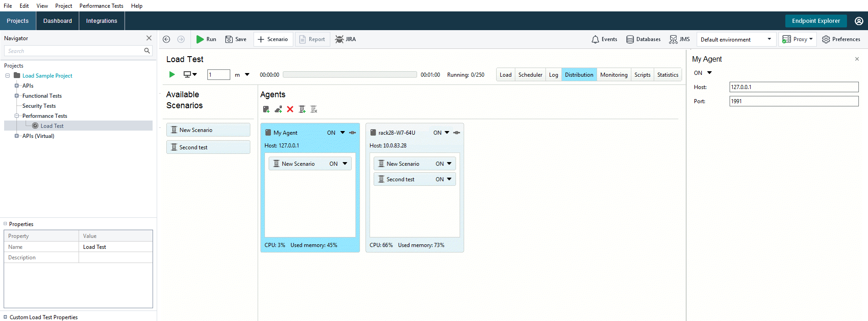Click the Load Sample Project folder icon
The width and height of the screenshot is (868, 321).
coord(17,75)
